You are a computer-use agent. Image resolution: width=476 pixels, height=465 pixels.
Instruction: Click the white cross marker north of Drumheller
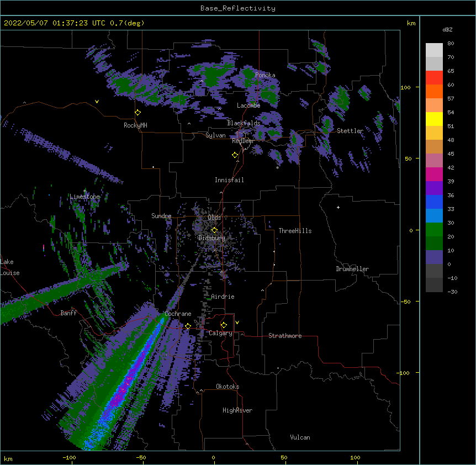[x=338, y=207]
